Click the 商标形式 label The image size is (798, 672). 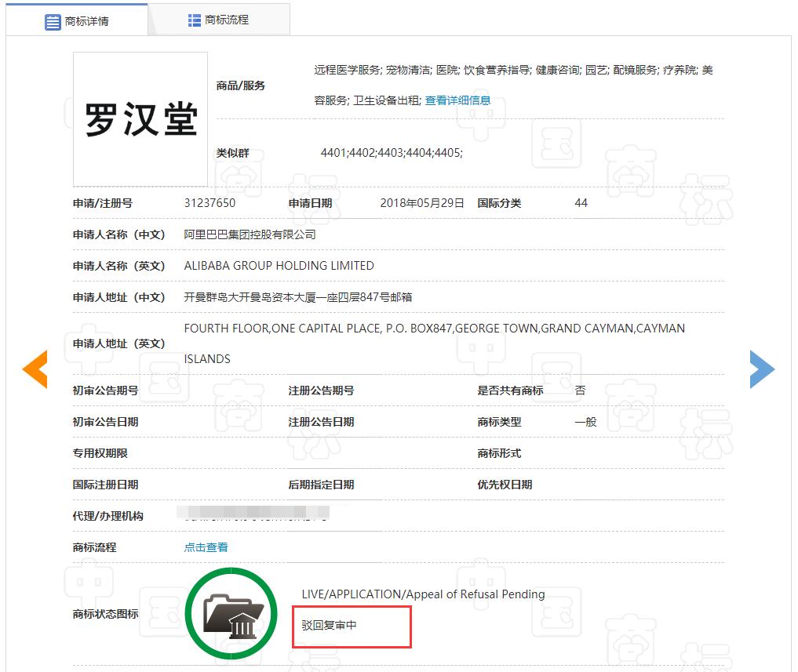pos(499,453)
